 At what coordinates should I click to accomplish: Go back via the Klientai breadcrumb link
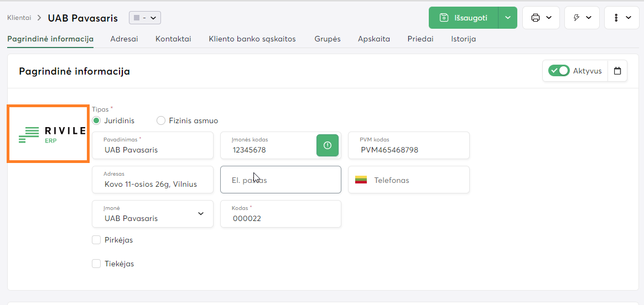coord(19,18)
